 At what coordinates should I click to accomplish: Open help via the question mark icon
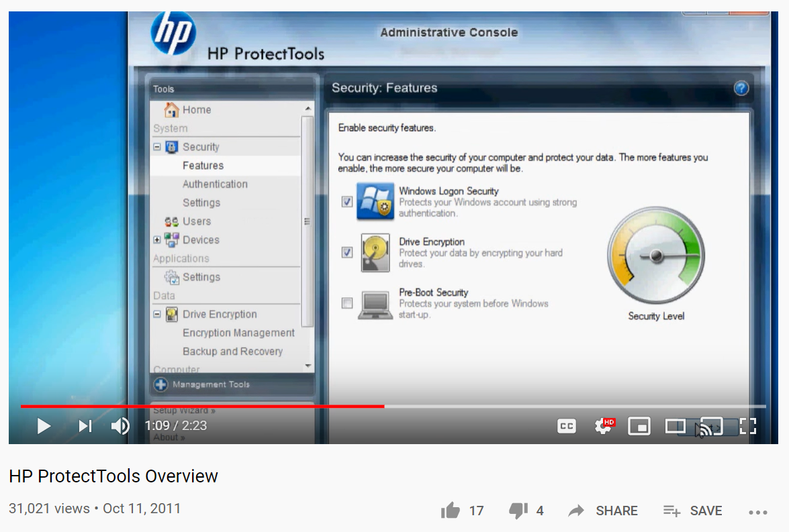pyautogui.click(x=741, y=88)
